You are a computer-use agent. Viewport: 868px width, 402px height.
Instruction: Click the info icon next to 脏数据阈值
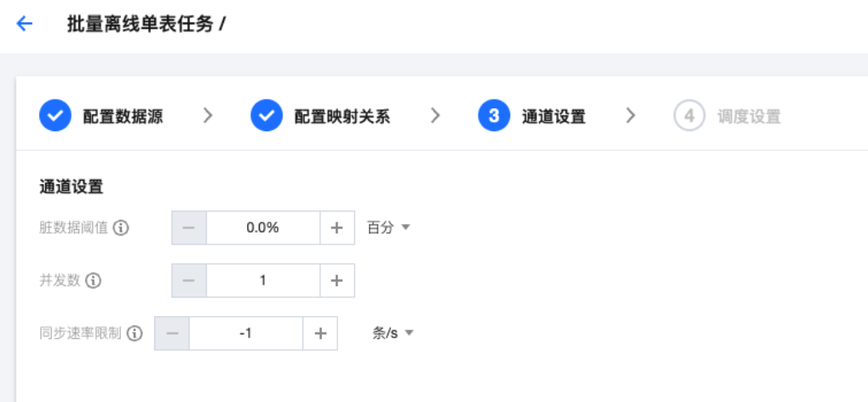(x=121, y=228)
